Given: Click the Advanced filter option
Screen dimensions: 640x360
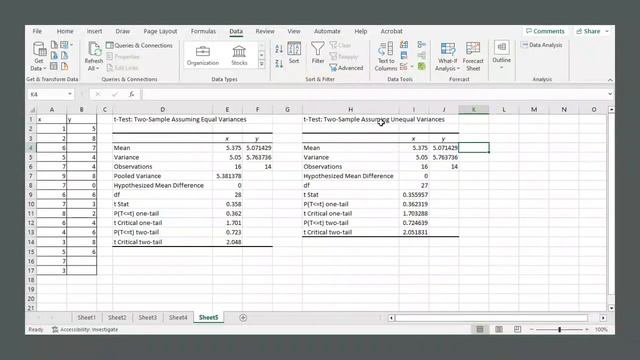Looking at the screenshot, I should 346,68.
